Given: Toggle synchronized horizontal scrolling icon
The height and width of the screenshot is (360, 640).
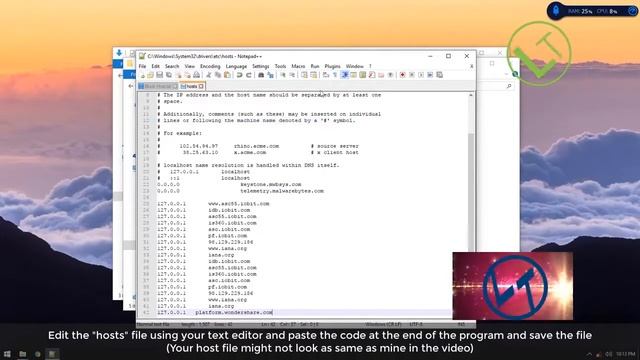Looking at the screenshot, I should click(313, 75).
